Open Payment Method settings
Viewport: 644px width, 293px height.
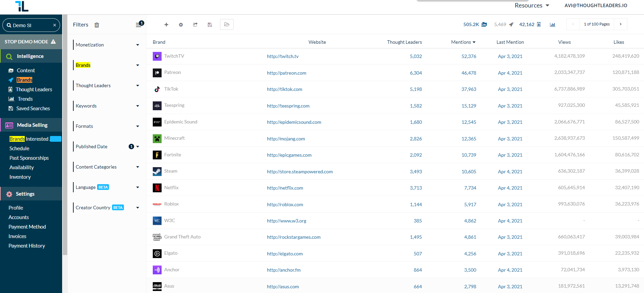[27, 227]
